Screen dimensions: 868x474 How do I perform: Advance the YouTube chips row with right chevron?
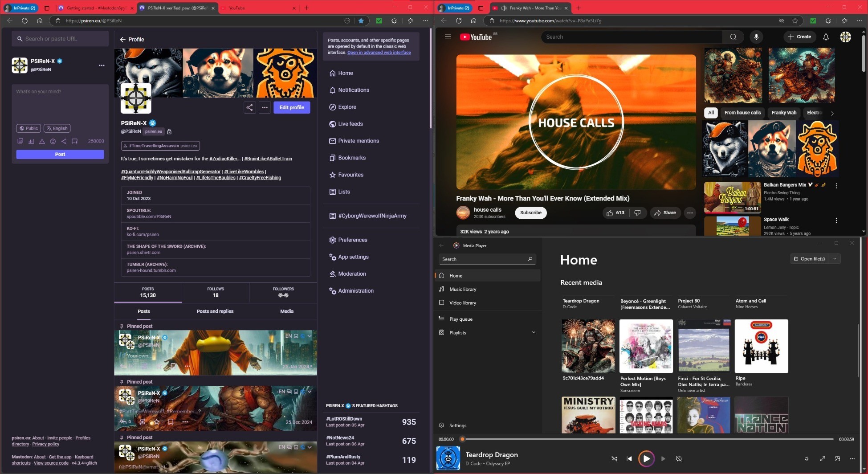832,113
